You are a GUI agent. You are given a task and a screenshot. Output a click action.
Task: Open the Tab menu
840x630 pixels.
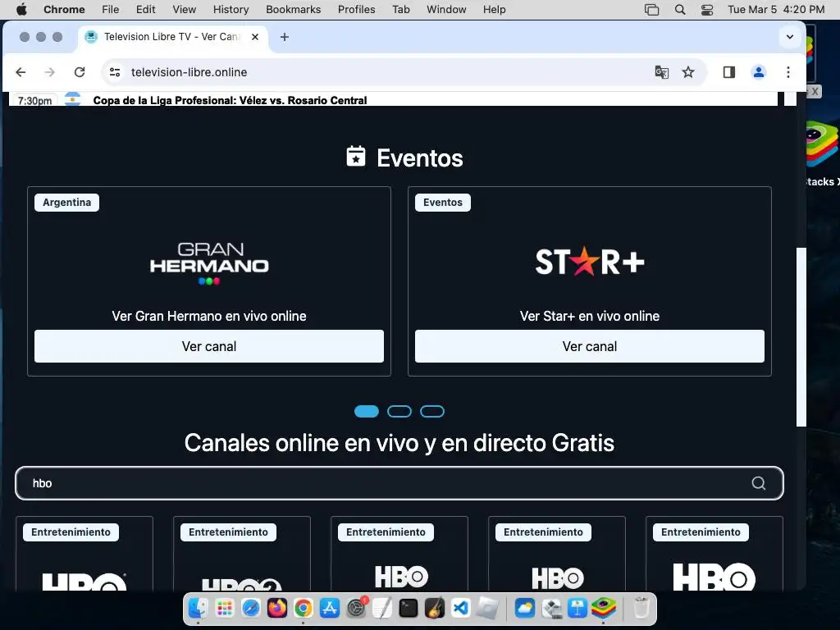[x=400, y=10]
